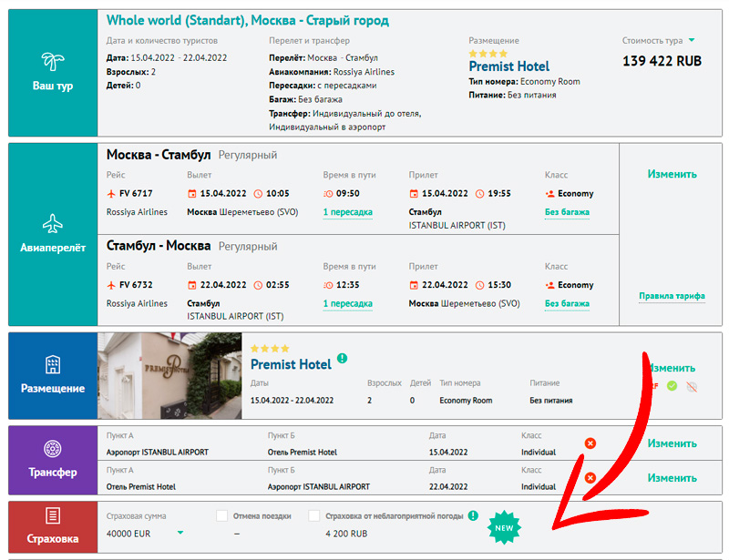The height and width of the screenshot is (560, 729).
Task: Open the Premist Hotel photo thumbnail
Action: (169, 375)
